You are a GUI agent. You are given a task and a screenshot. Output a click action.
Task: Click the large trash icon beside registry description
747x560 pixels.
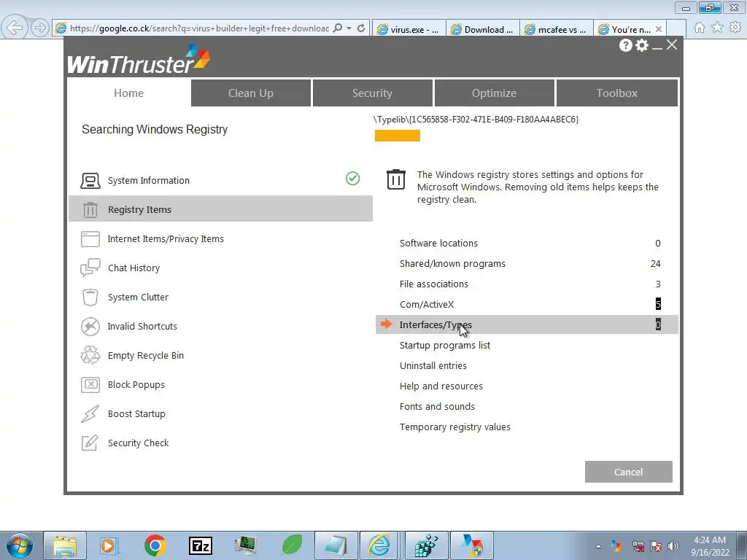pyautogui.click(x=396, y=179)
